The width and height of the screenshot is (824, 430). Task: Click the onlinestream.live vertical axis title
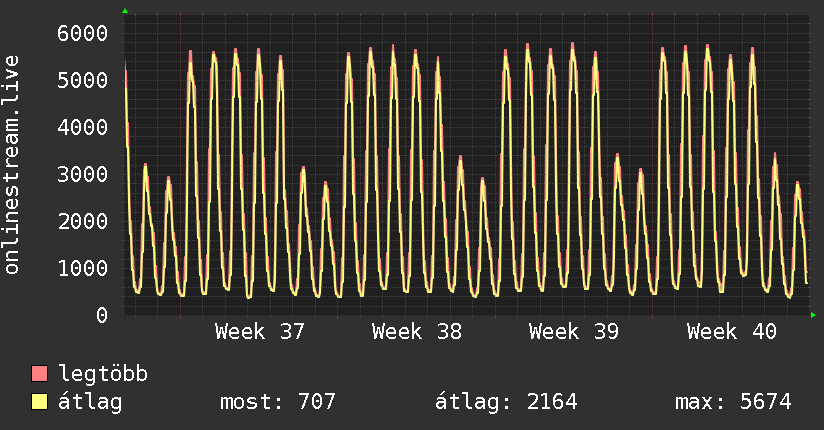(x=11, y=165)
